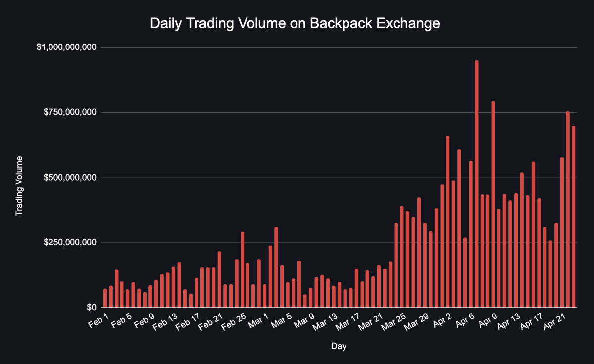Select the "$0" y-axis label
The width and height of the screenshot is (594, 364).
(x=91, y=307)
